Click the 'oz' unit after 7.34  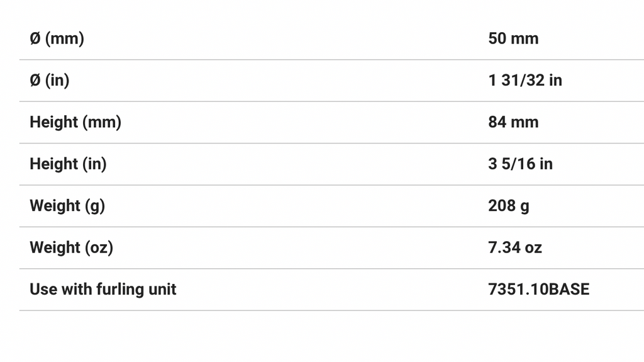coord(533,247)
